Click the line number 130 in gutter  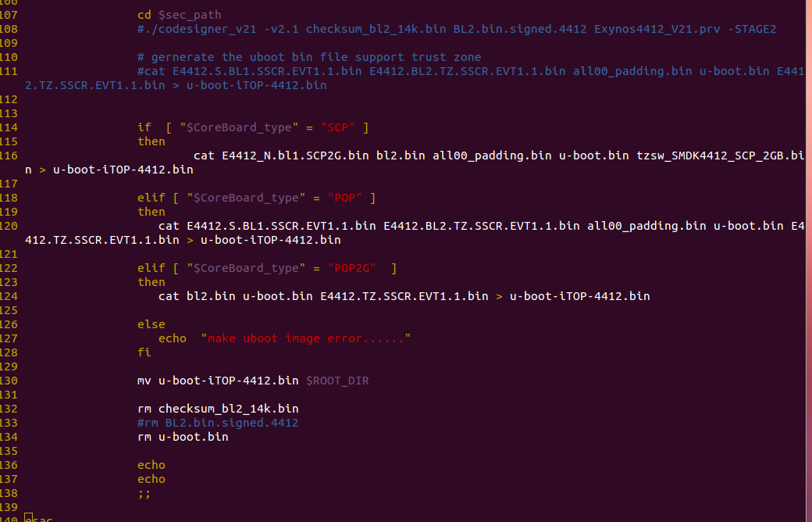9,381
